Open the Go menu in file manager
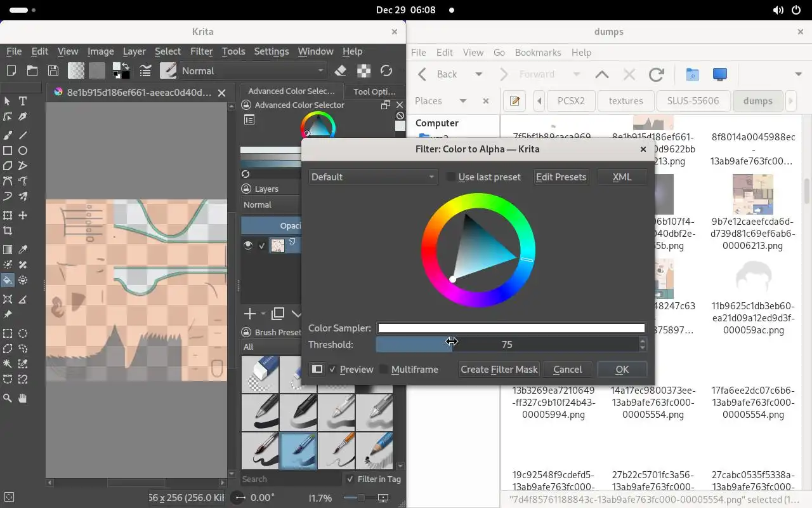Viewport: 812px width, 508px height. (499, 53)
